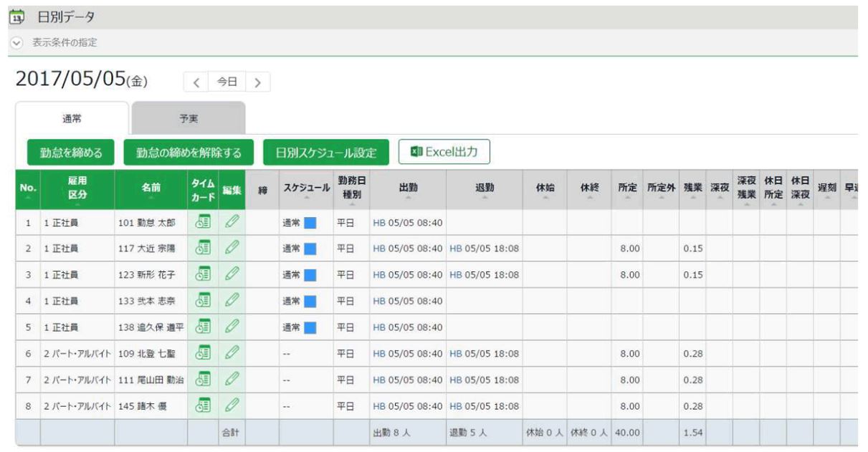868x452 pixels.
Task: Switch to the 予実 tab
Action: [189, 117]
